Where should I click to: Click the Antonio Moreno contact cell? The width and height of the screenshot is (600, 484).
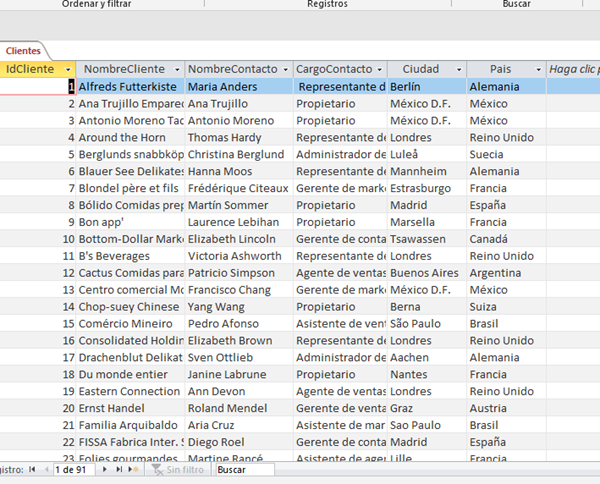tap(239, 121)
